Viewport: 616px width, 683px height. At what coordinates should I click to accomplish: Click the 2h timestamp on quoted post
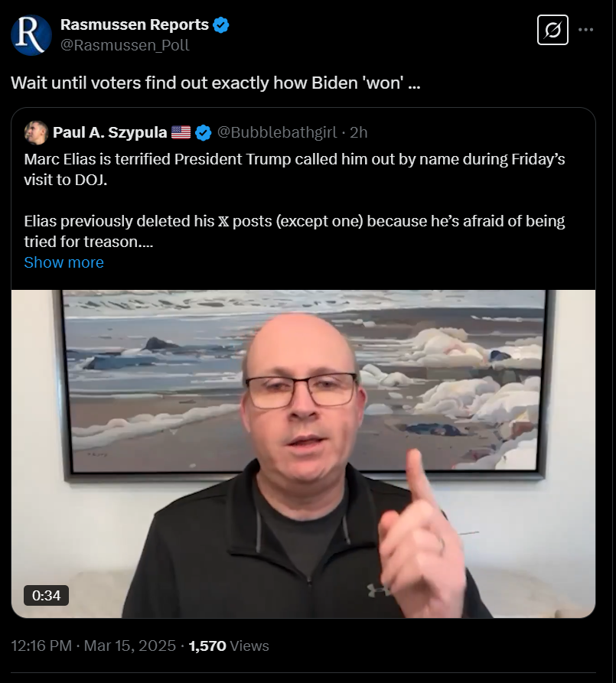pos(358,132)
